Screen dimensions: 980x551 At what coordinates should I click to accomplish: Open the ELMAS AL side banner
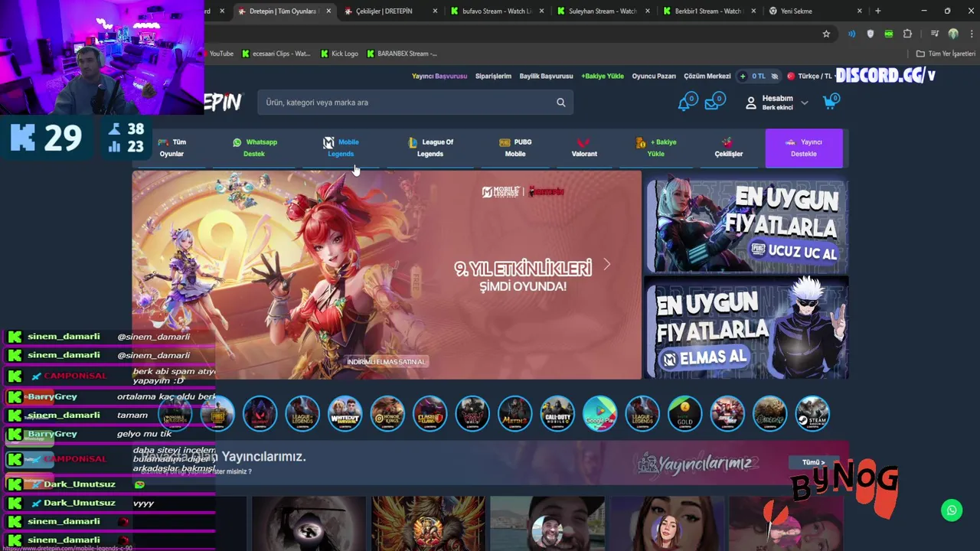point(746,328)
